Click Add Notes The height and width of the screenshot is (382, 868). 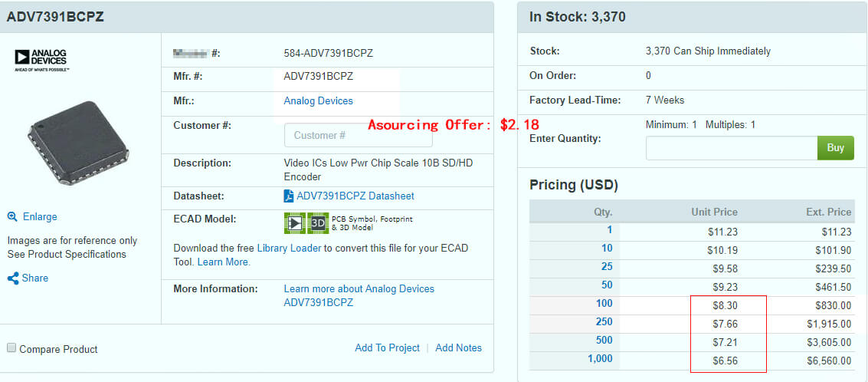(458, 348)
